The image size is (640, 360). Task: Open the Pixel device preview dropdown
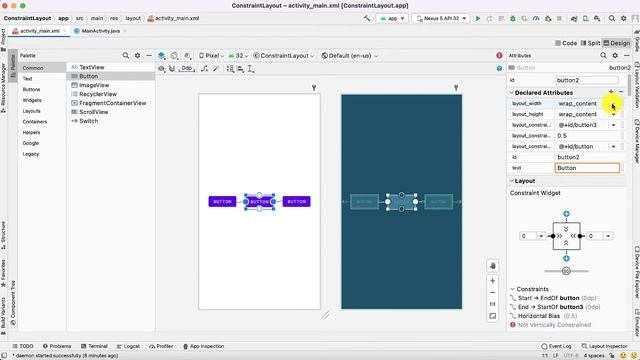tap(211, 56)
